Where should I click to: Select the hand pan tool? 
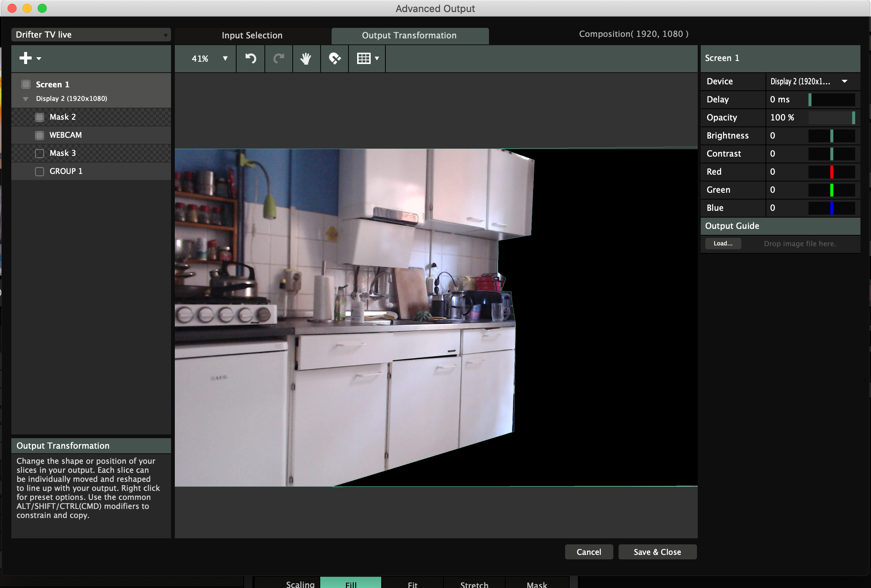click(306, 58)
